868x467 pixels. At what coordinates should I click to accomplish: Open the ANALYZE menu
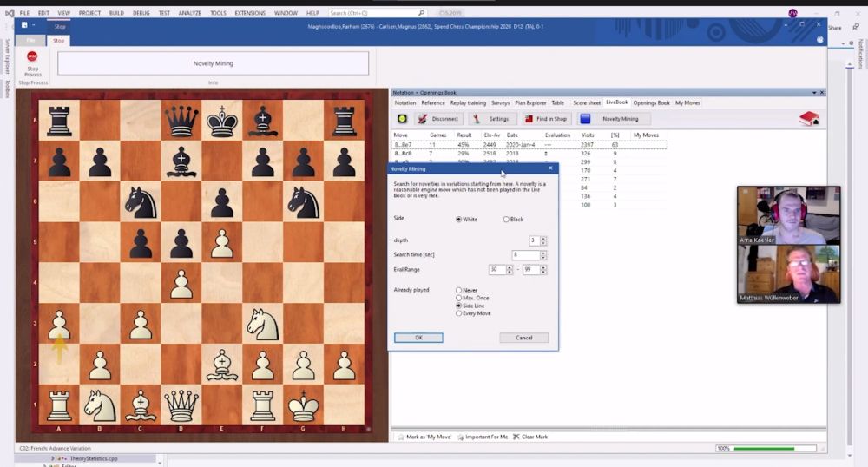[190, 14]
